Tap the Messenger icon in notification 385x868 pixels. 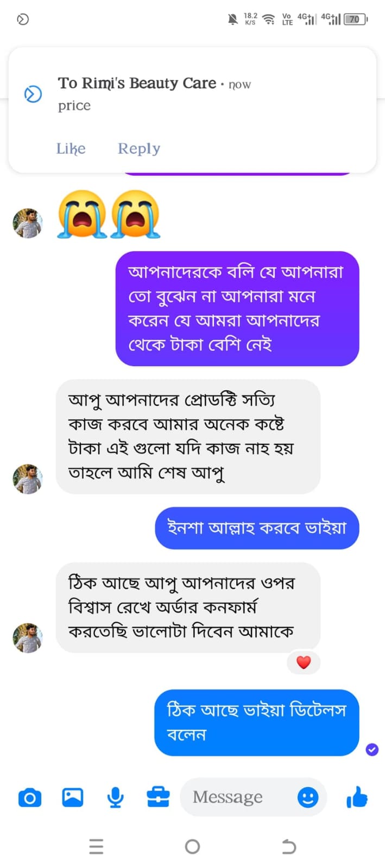33,94
